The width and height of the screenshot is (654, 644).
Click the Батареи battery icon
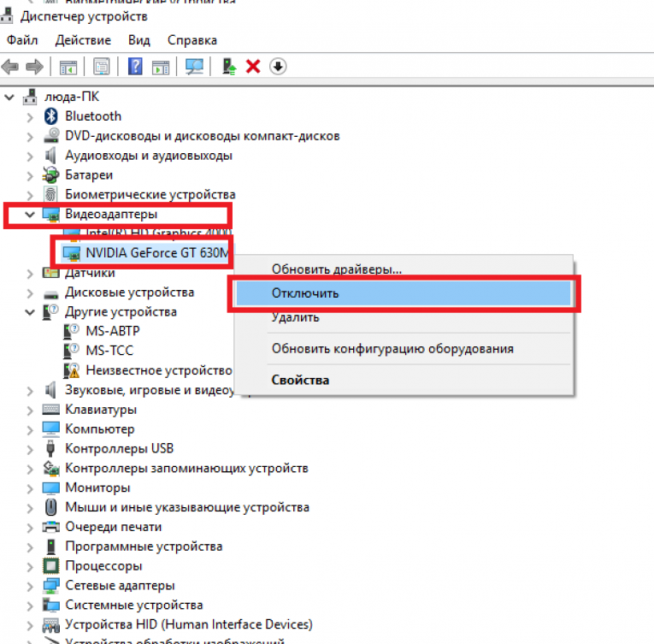tap(51, 174)
